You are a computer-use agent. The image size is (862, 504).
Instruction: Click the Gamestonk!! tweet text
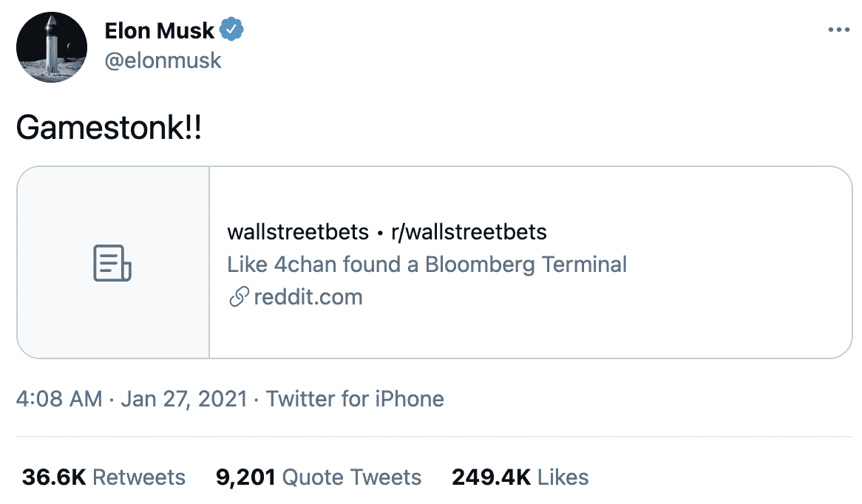[108, 129]
